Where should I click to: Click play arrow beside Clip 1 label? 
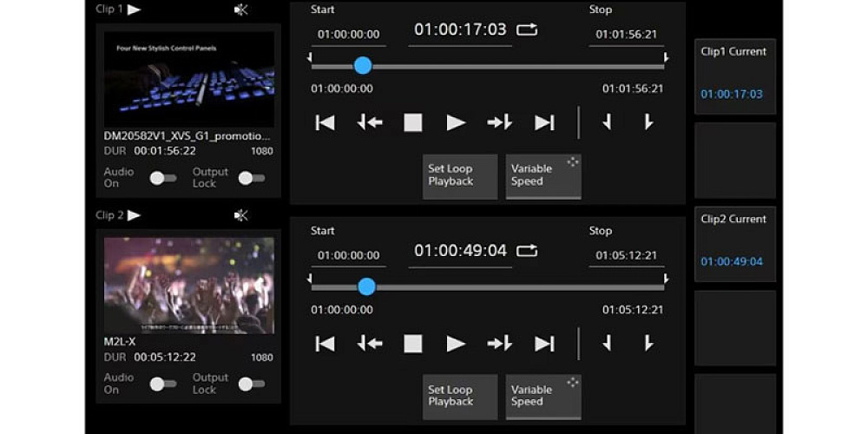(134, 10)
